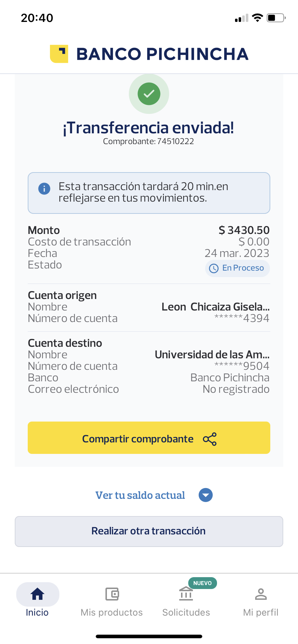Expand balance with the blue down arrow

pos(206,495)
